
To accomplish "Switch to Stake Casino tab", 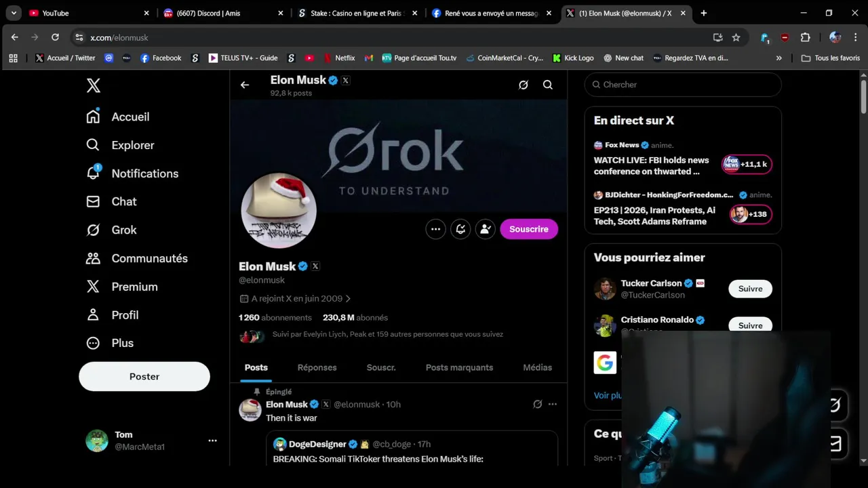I will [359, 13].
